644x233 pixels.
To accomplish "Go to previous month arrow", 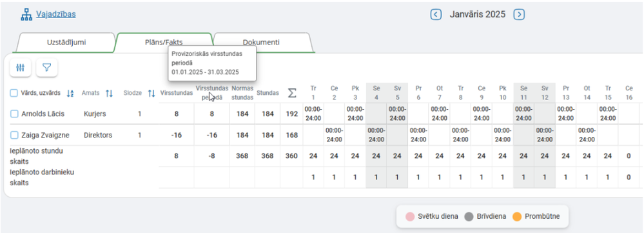I will (436, 15).
